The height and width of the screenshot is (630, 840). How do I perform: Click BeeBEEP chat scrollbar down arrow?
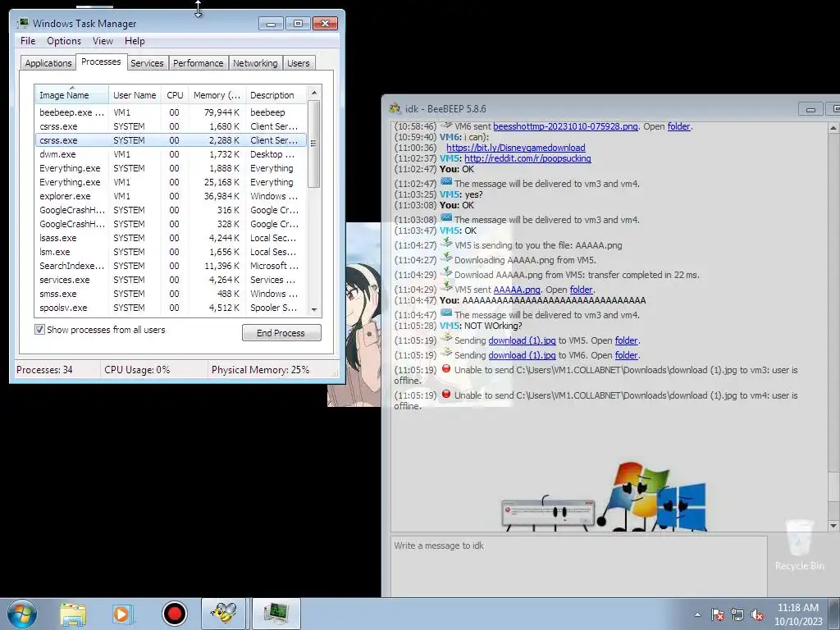pyautogui.click(x=833, y=526)
